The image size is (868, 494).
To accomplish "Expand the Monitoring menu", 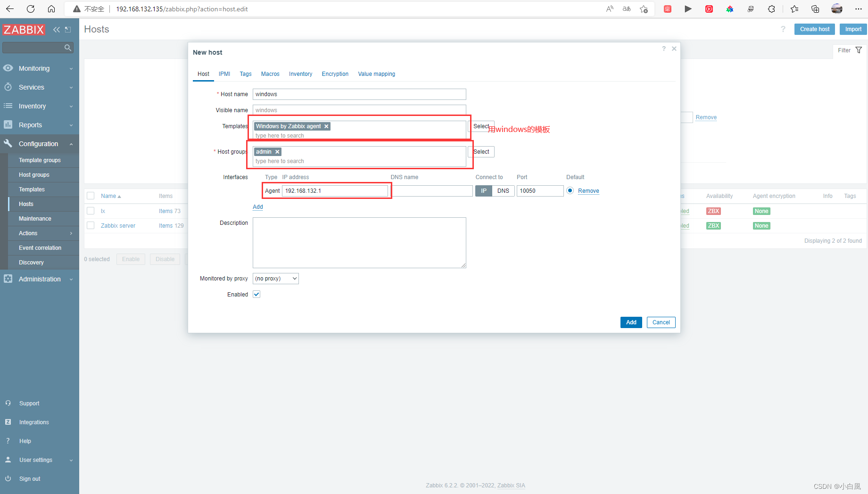I will pos(40,68).
